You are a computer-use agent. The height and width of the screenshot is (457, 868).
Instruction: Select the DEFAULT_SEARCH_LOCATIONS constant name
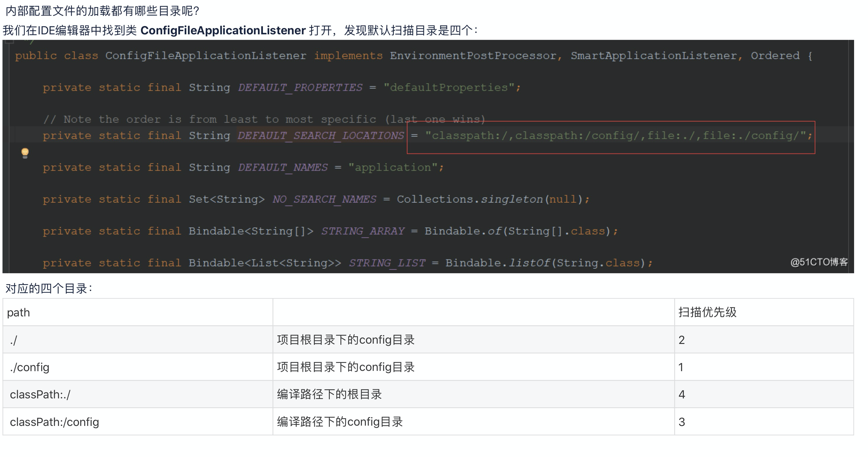pyautogui.click(x=320, y=136)
